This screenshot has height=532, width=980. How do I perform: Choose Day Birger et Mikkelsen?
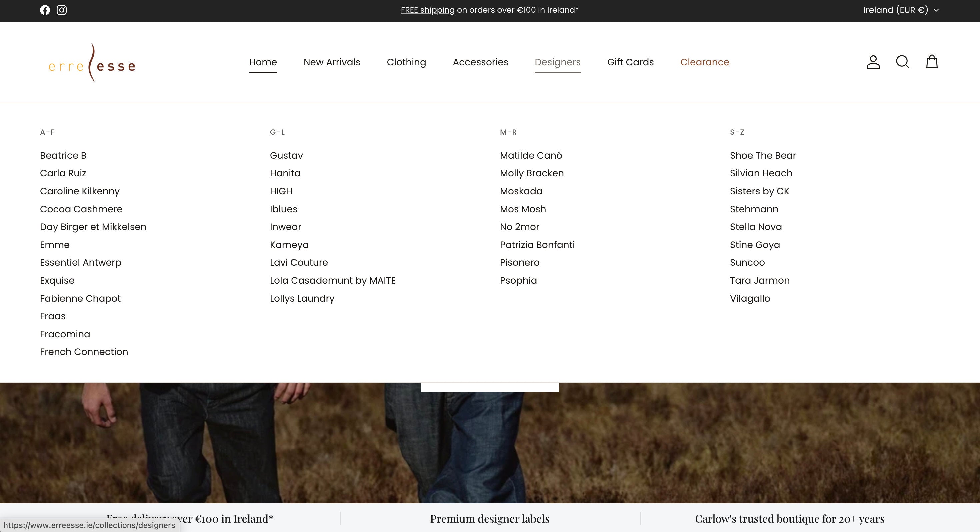coord(93,227)
